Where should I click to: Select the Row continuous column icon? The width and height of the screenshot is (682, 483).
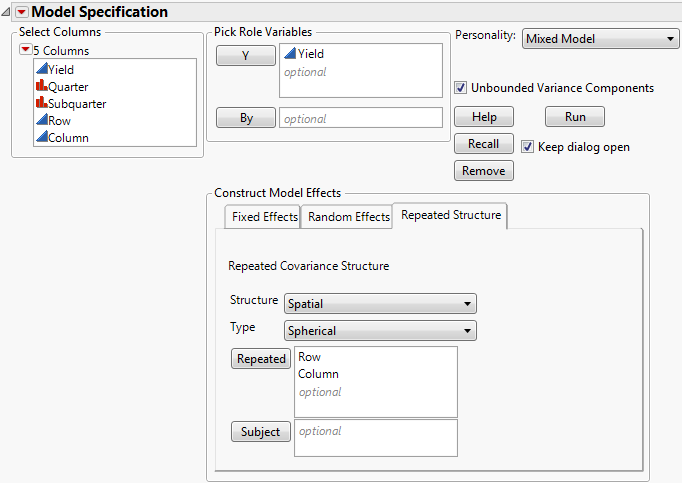40,121
